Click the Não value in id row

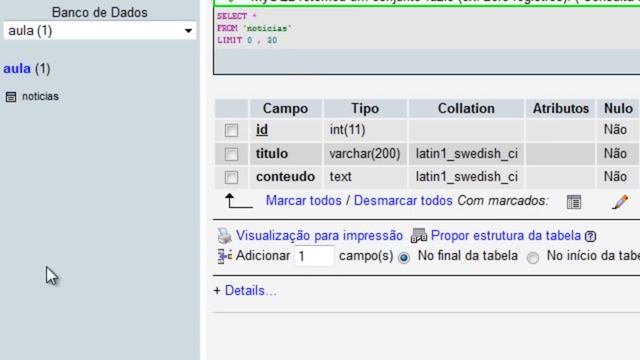(615, 130)
